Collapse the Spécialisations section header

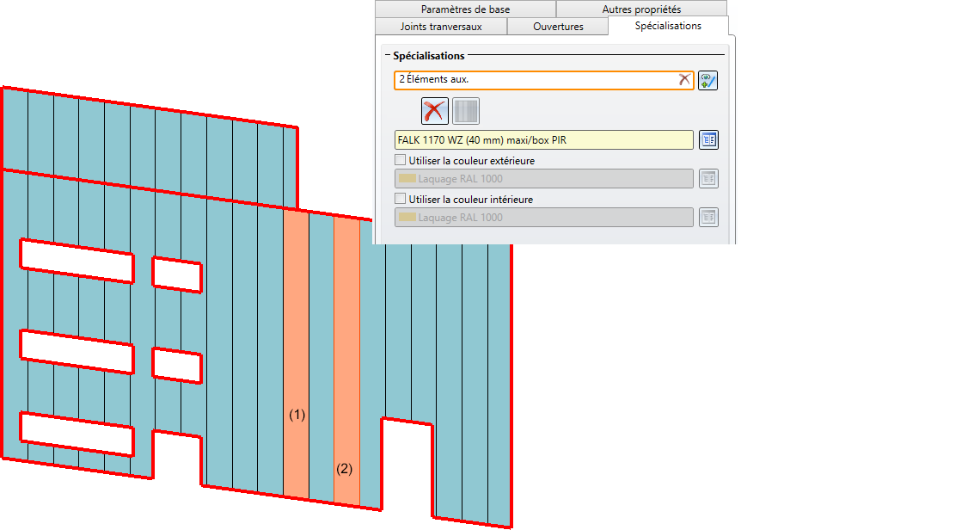[388, 56]
